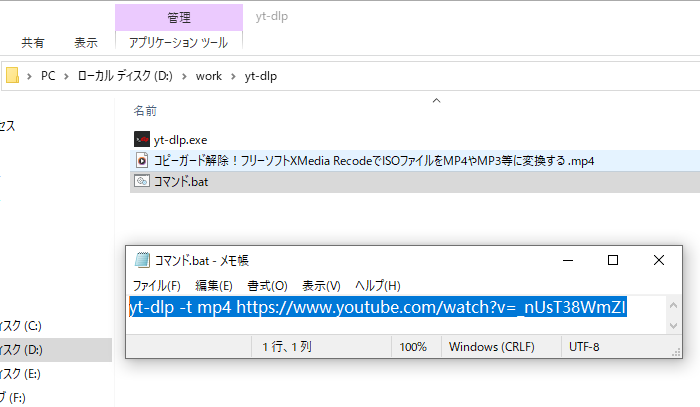Click the mp4 video file icon
Screen dimensions: 700x407
tap(142, 160)
